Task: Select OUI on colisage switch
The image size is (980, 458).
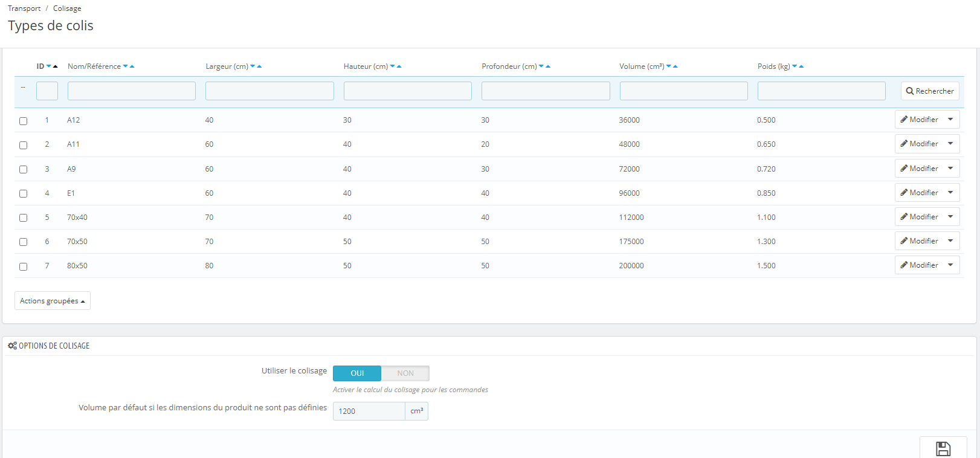Action: (x=357, y=373)
